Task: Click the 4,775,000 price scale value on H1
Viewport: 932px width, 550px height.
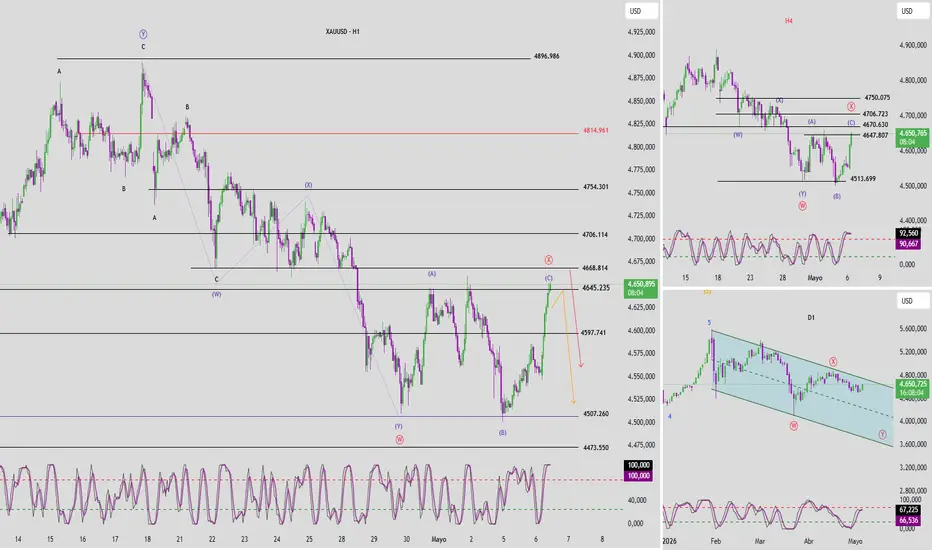Action: pos(641,169)
